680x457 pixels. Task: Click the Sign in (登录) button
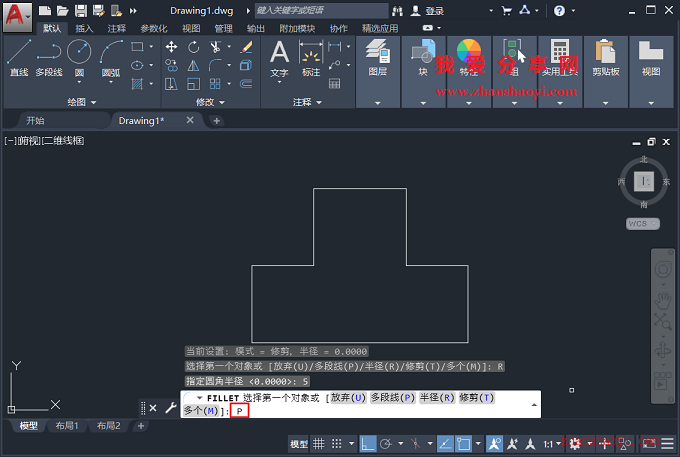pos(428,11)
